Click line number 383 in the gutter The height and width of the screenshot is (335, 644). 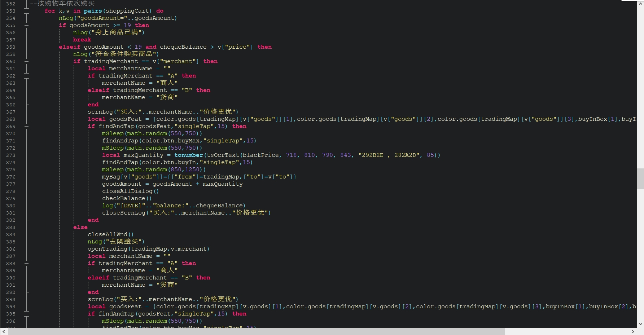coord(10,228)
